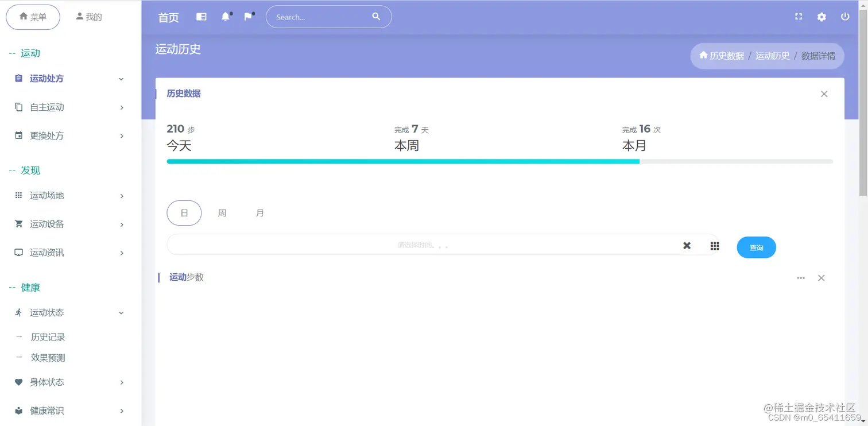
Task: Click 运动历史 breadcrumb link
Action: point(773,56)
